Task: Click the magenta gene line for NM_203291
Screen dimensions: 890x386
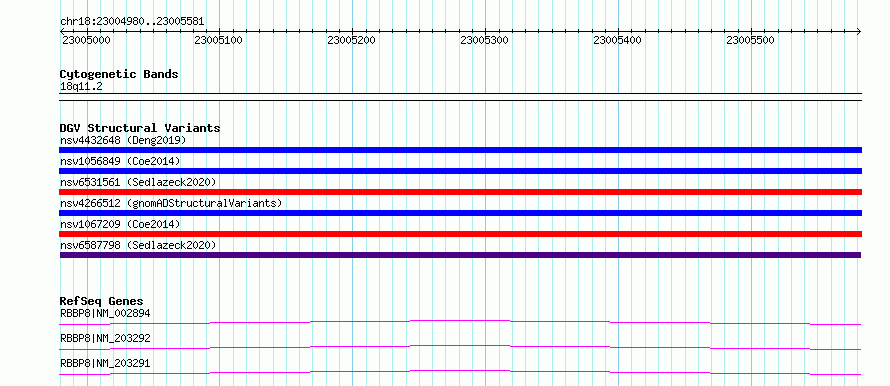Action: 460,372
